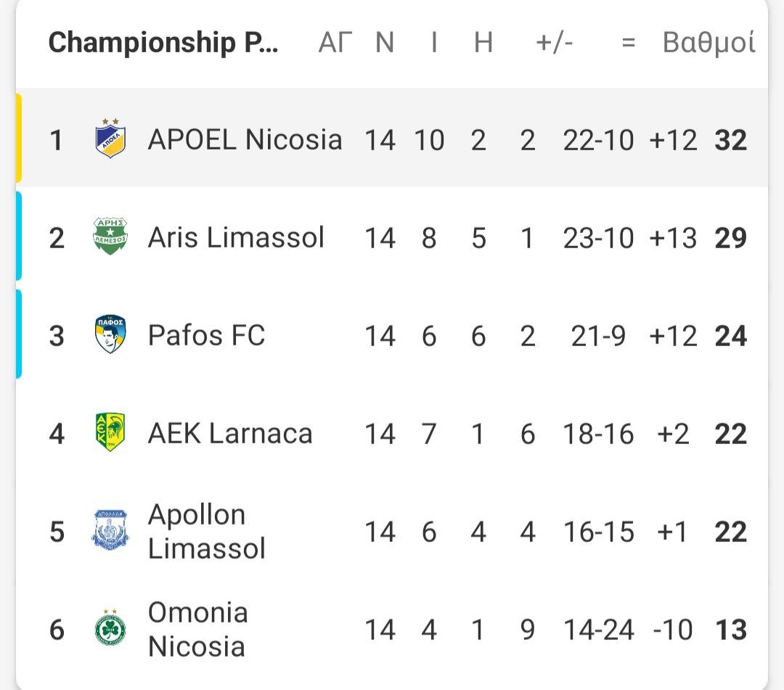Select the +/- goals column header

pyautogui.click(x=554, y=43)
